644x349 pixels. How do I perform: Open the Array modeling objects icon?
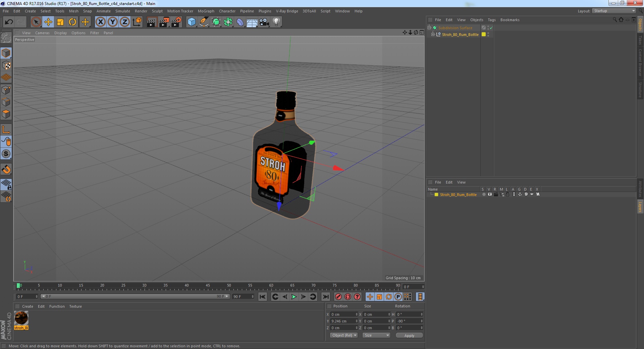point(228,22)
